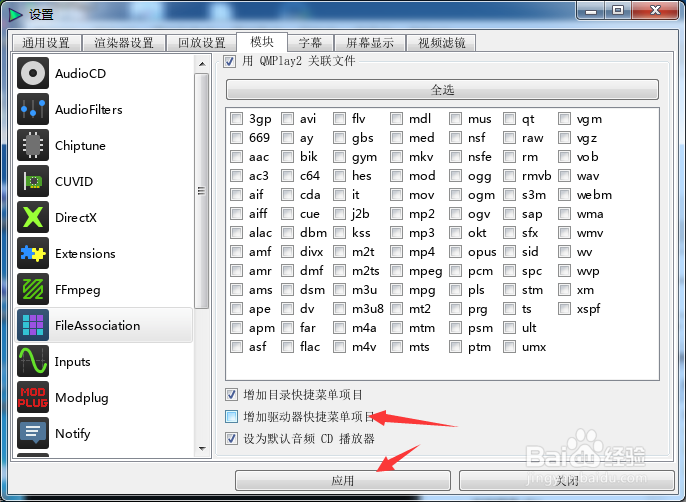Select the Modplug module icon

pyautogui.click(x=33, y=397)
